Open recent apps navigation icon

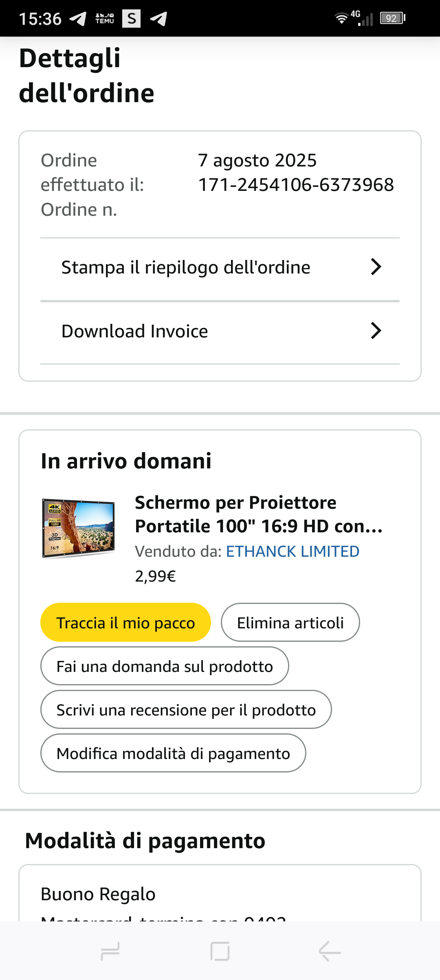pyautogui.click(x=110, y=952)
